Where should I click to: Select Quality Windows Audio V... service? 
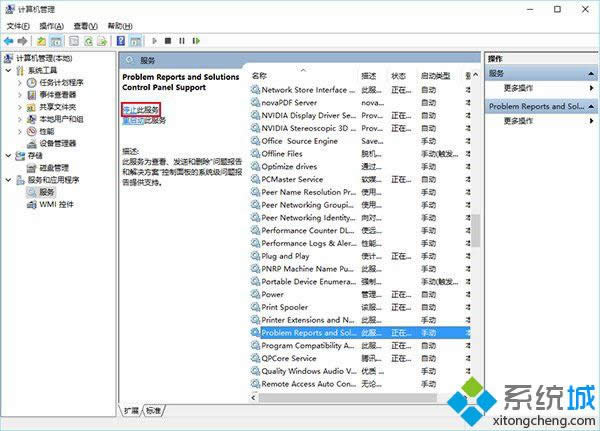[360, 371]
